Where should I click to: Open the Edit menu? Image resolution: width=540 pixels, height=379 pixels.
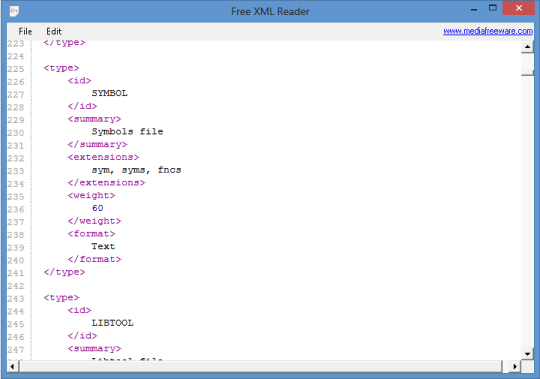click(x=54, y=32)
